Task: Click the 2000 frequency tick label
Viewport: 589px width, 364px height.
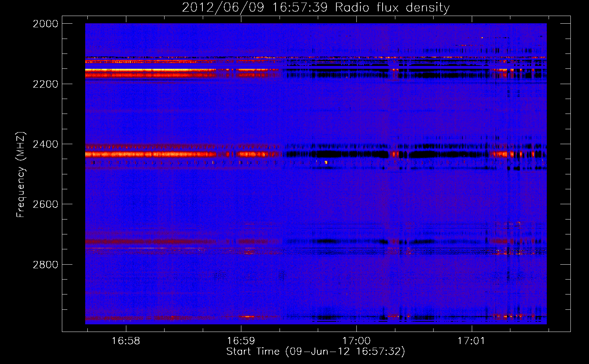Action: pos(46,24)
